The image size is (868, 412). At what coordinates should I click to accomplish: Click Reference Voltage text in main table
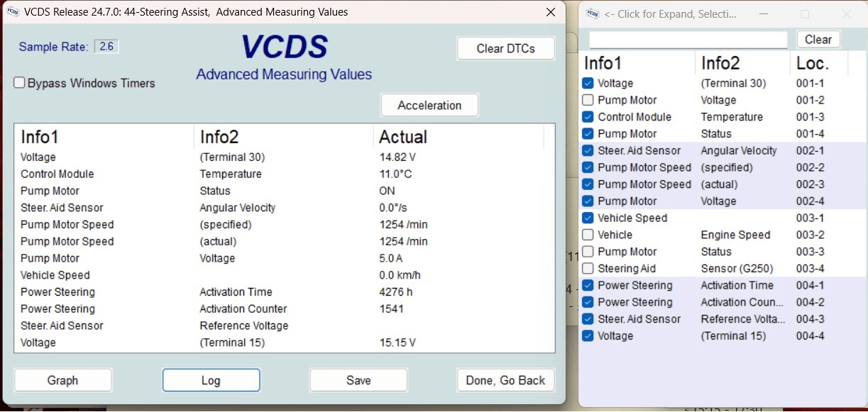244,325
